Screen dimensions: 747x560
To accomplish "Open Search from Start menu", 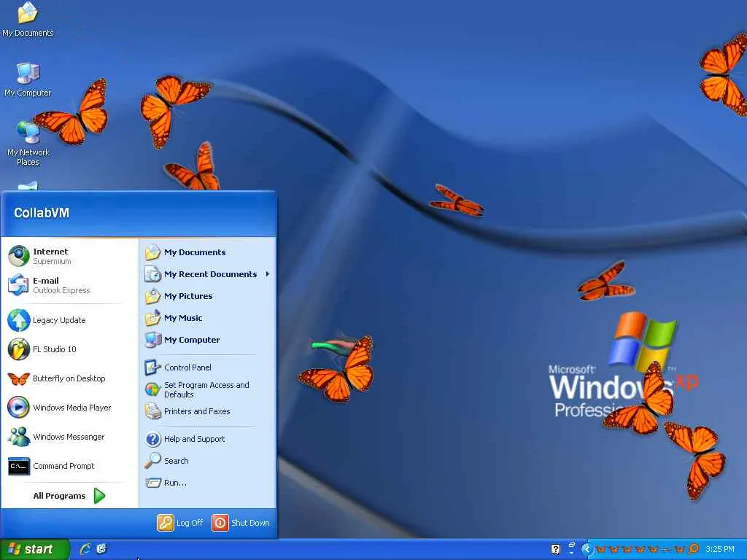I will point(208,461).
